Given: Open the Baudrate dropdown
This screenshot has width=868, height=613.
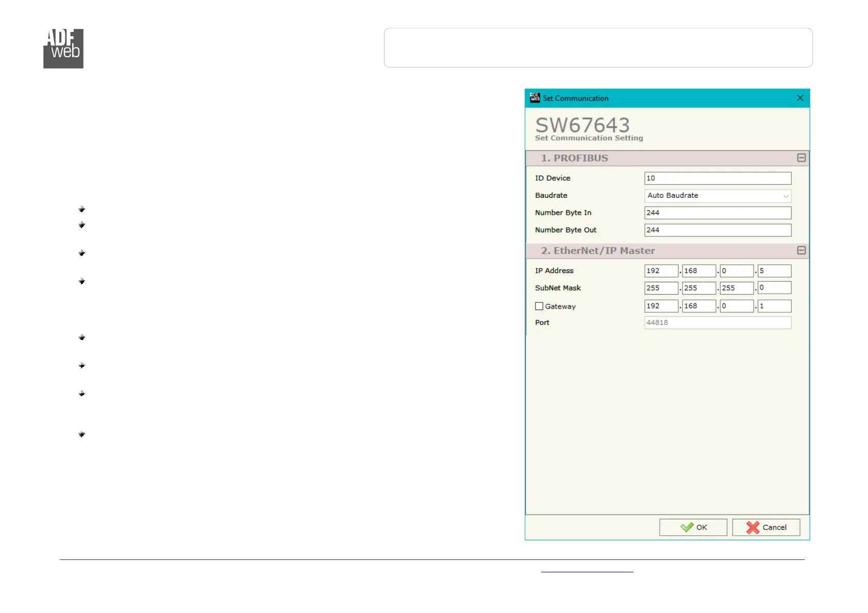Looking at the screenshot, I should [x=717, y=196].
